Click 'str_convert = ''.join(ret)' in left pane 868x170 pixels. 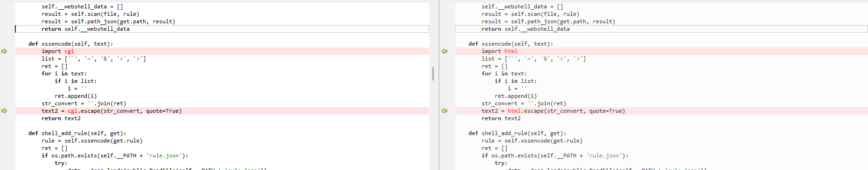(84, 103)
